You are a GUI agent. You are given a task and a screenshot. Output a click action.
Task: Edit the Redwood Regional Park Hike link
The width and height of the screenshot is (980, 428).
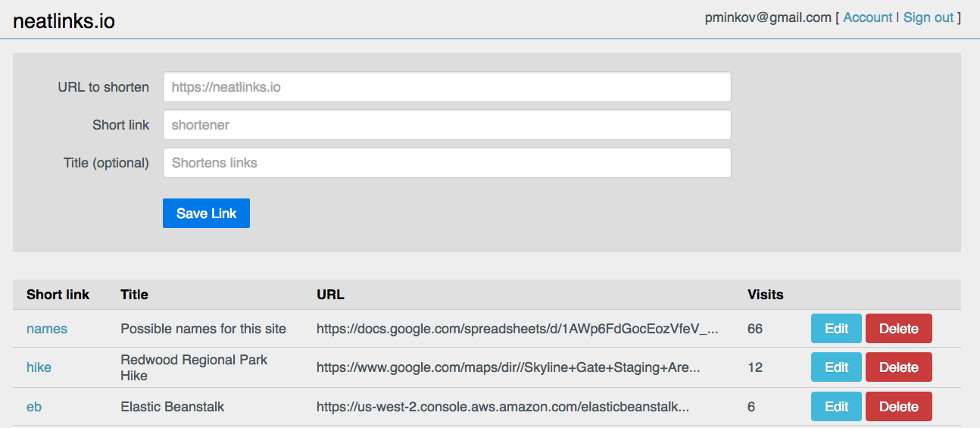[x=836, y=367]
